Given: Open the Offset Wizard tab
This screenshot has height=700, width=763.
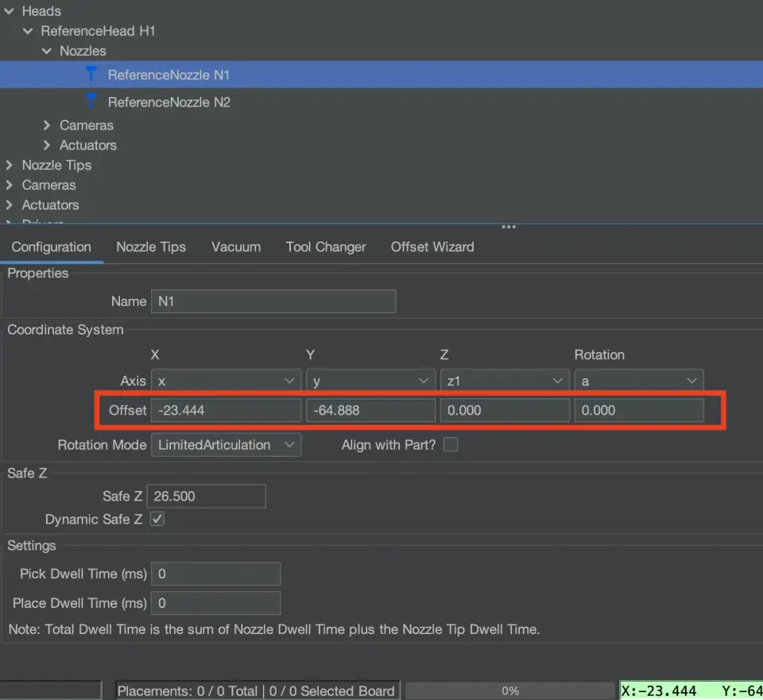Looking at the screenshot, I should [x=432, y=247].
